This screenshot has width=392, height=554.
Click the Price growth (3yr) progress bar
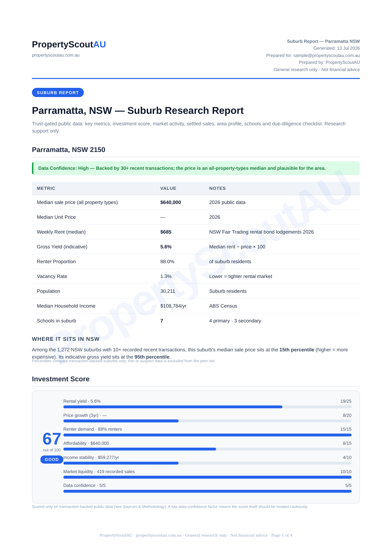click(x=207, y=421)
